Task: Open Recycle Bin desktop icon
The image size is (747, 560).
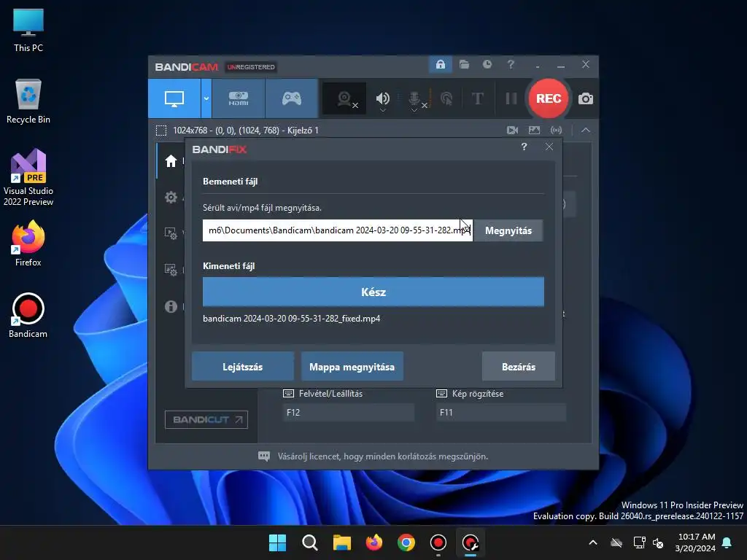Action: [28, 101]
